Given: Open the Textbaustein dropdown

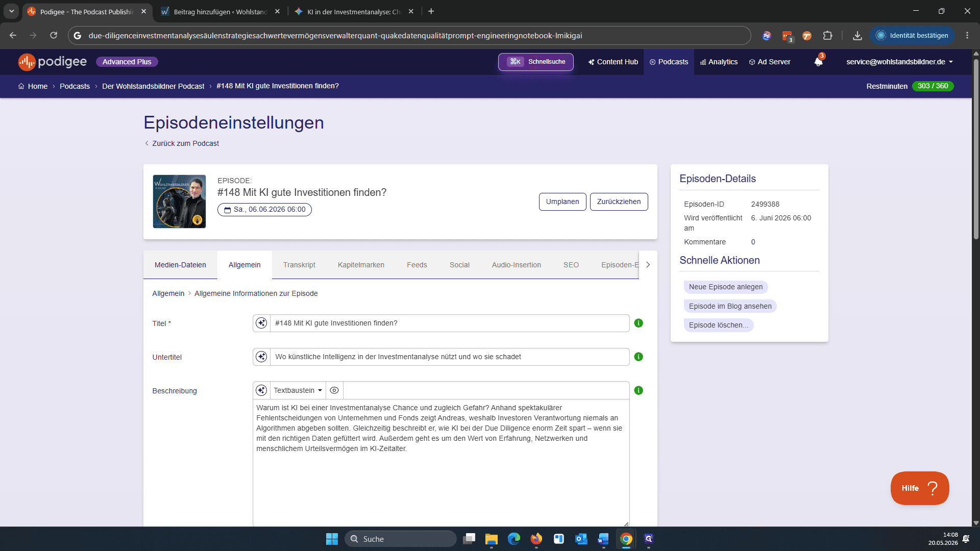Looking at the screenshot, I should coord(298,390).
